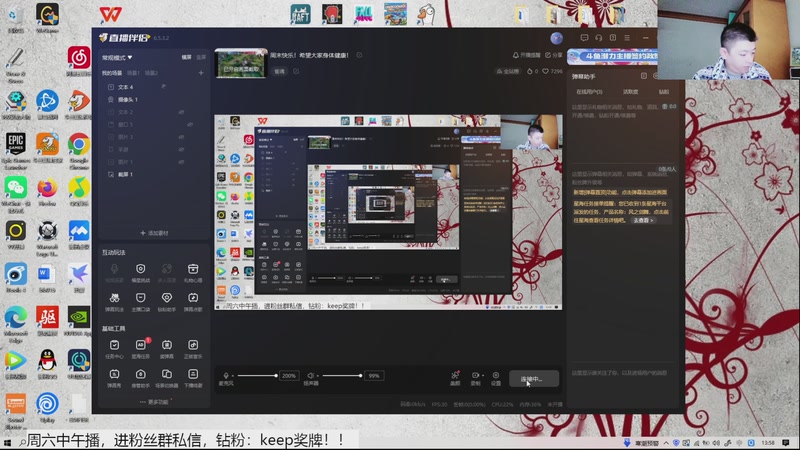800x450 pixels.
Task: Open the Windows Start button
Action: [7, 443]
